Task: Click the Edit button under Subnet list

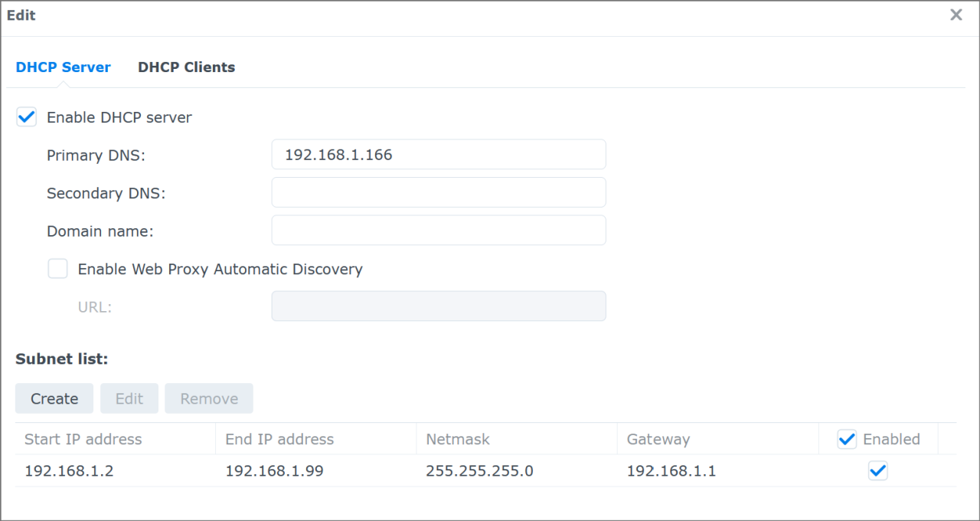Action: (x=129, y=398)
